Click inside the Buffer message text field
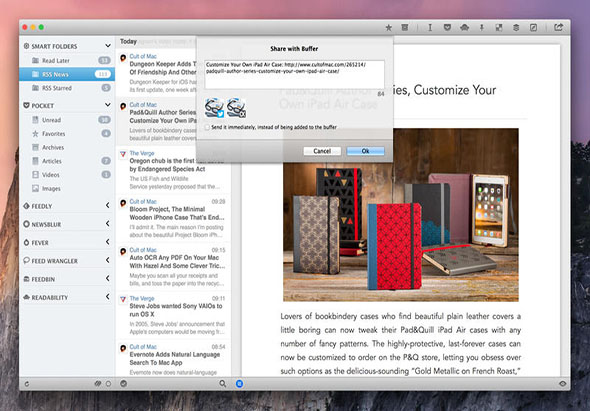 (294, 75)
